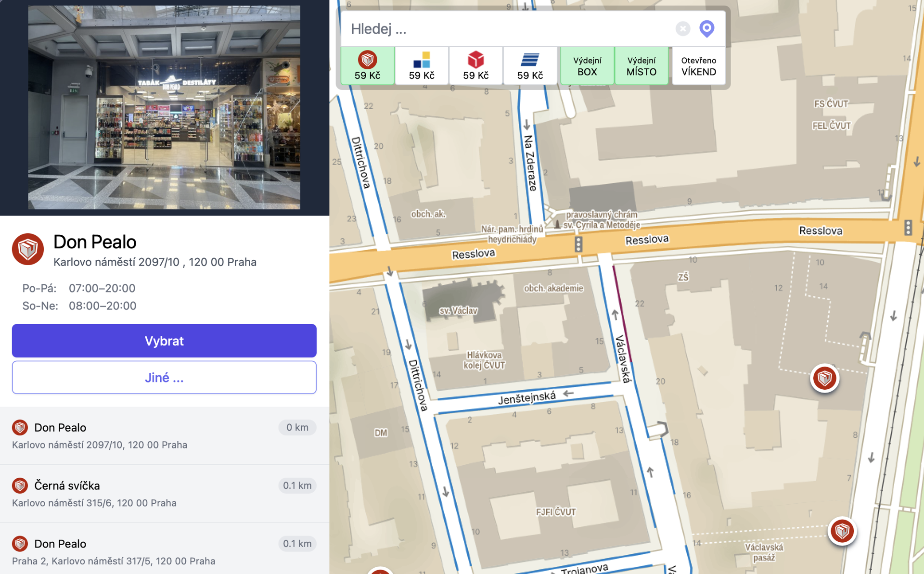Viewport: 924px width, 574px height.
Task: Click the Na Zderaze street label
Action: [x=530, y=164]
